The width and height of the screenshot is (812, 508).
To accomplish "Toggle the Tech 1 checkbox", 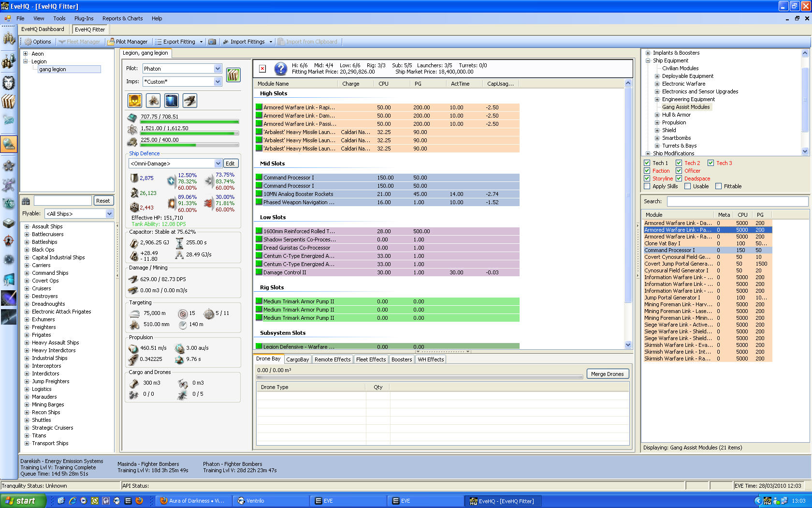I will pyautogui.click(x=647, y=163).
